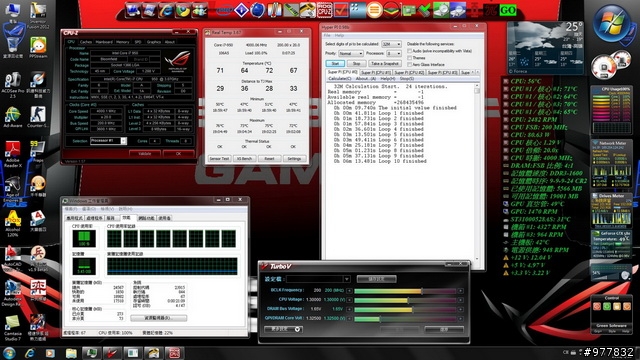Open the red checkmark icon in top dock
This screenshot has height=360, width=640.
point(341,10)
